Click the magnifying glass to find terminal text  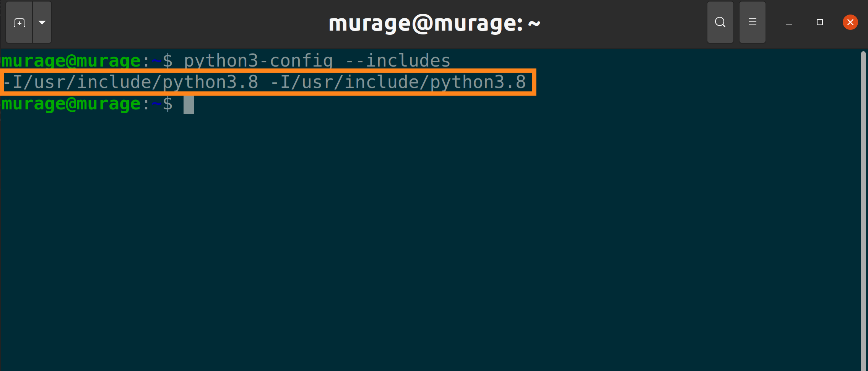[720, 22]
